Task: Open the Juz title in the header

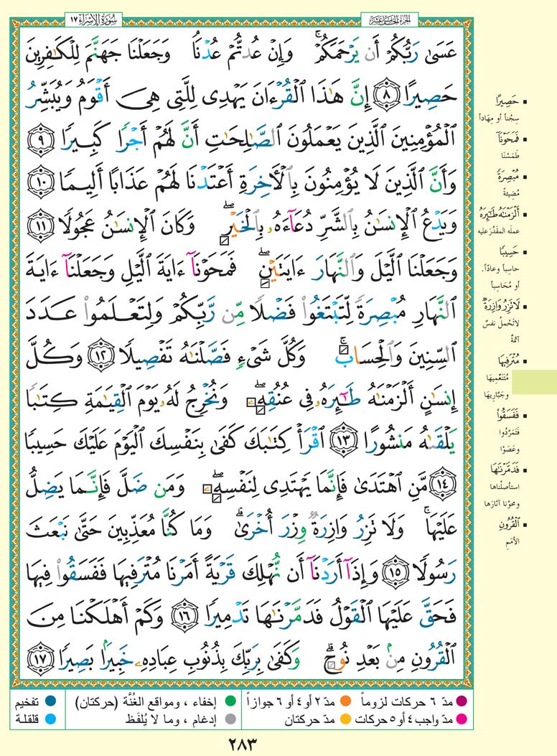Action: coord(389,16)
